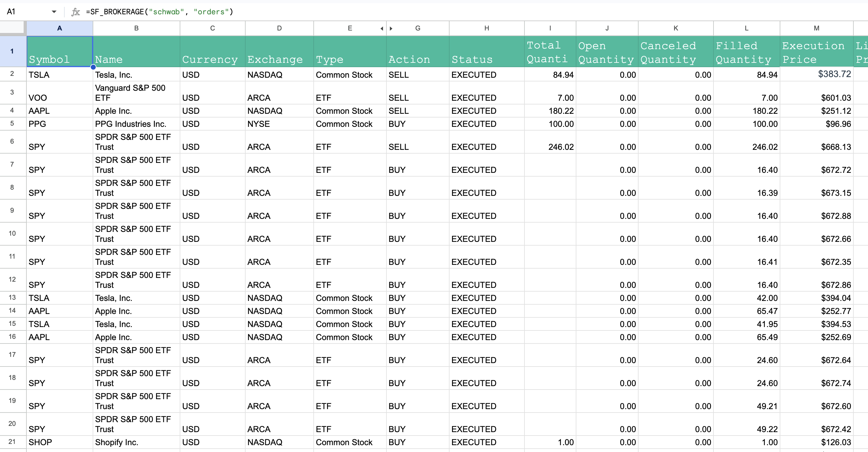This screenshot has height=452, width=868.
Task: Click the $252.77 execution price cell
Action: pos(817,311)
